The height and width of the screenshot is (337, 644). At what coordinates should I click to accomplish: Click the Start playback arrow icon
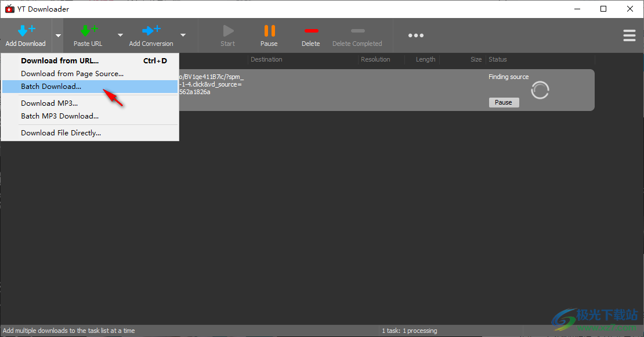pyautogui.click(x=227, y=30)
